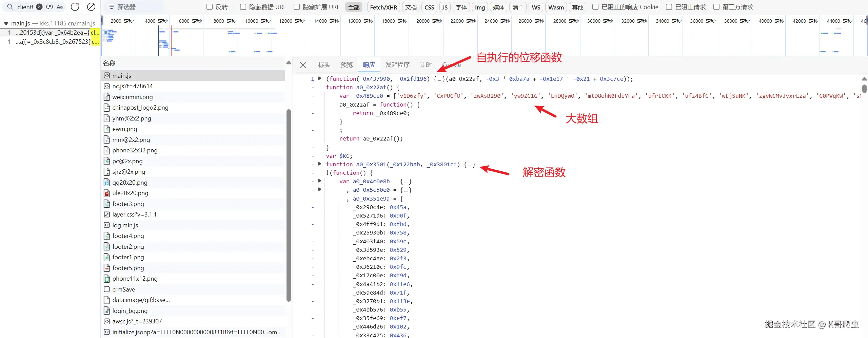Switch to the 响应 (Response) tab
The width and height of the screenshot is (868, 338).
point(369,64)
